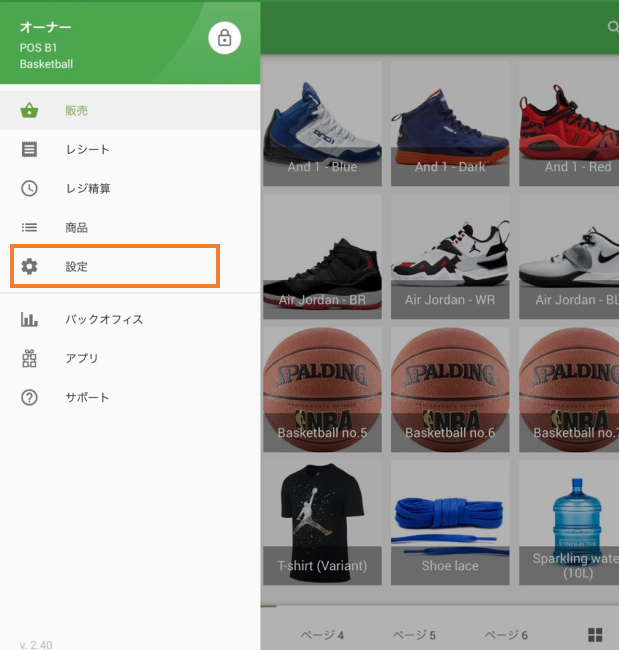
Task: Add T-shirt (Variant) product to sale
Action: 322,522
